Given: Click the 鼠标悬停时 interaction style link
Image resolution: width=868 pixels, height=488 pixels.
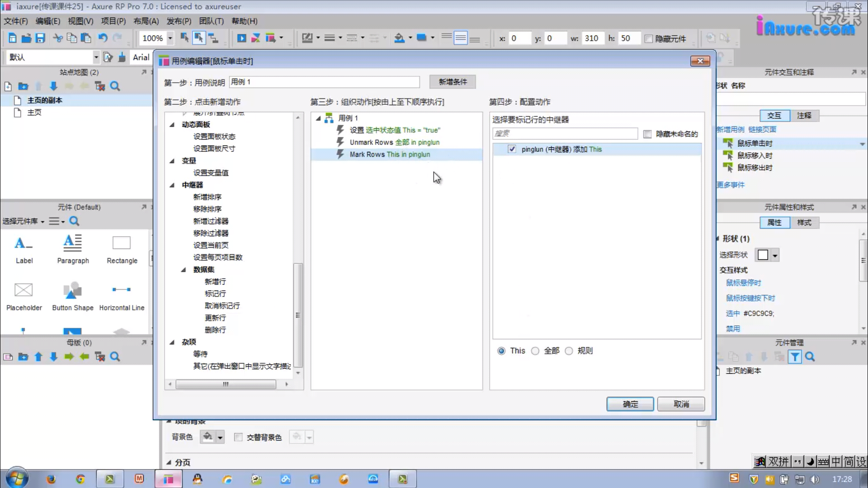Looking at the screenshot, I should [x=744, y=283].
